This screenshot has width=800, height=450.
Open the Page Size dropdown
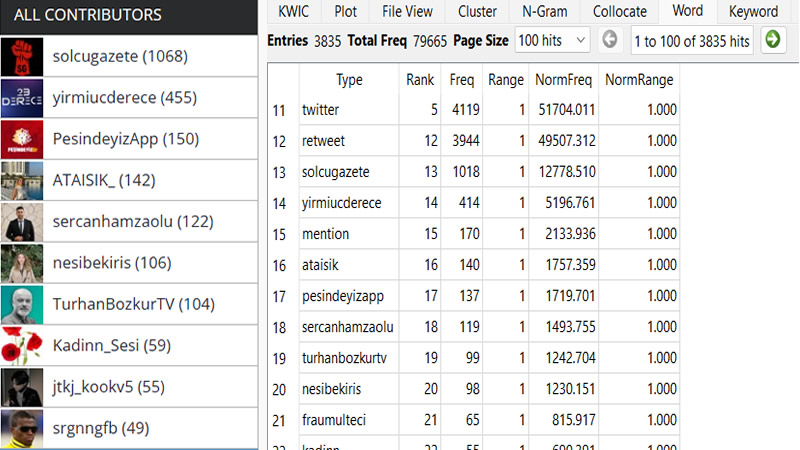point(552,40)
